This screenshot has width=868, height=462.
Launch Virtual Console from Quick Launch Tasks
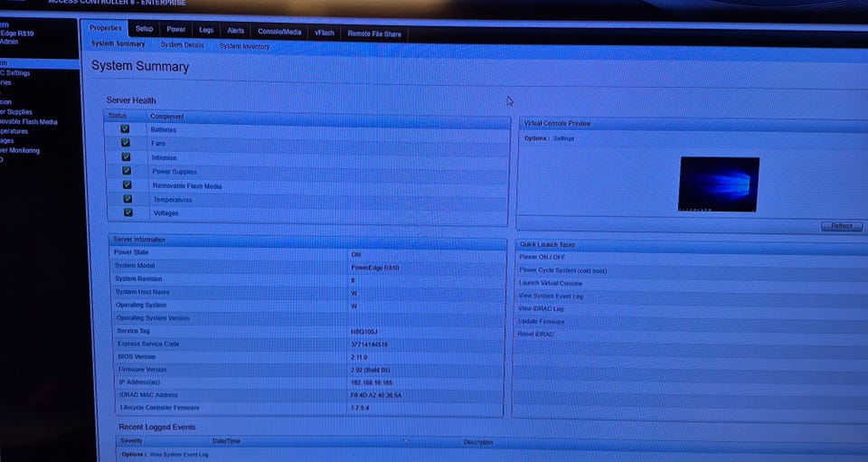click(x=550, y=283)
